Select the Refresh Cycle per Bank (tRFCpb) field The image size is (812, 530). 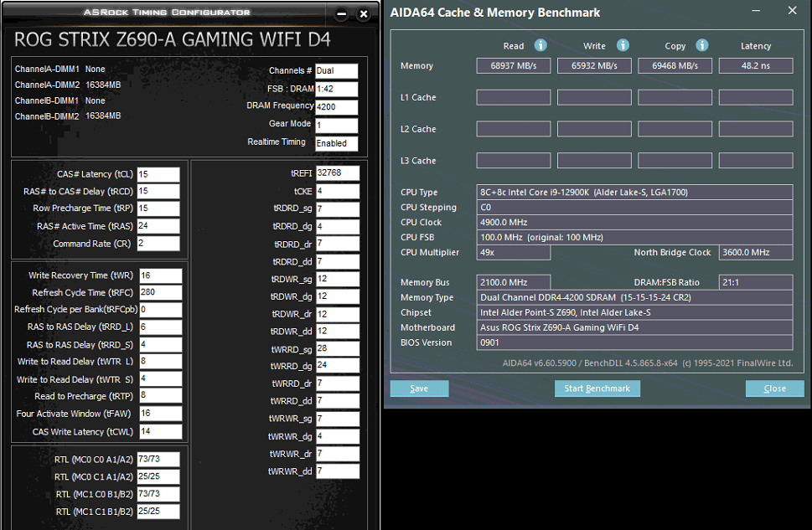coord(161,310)
